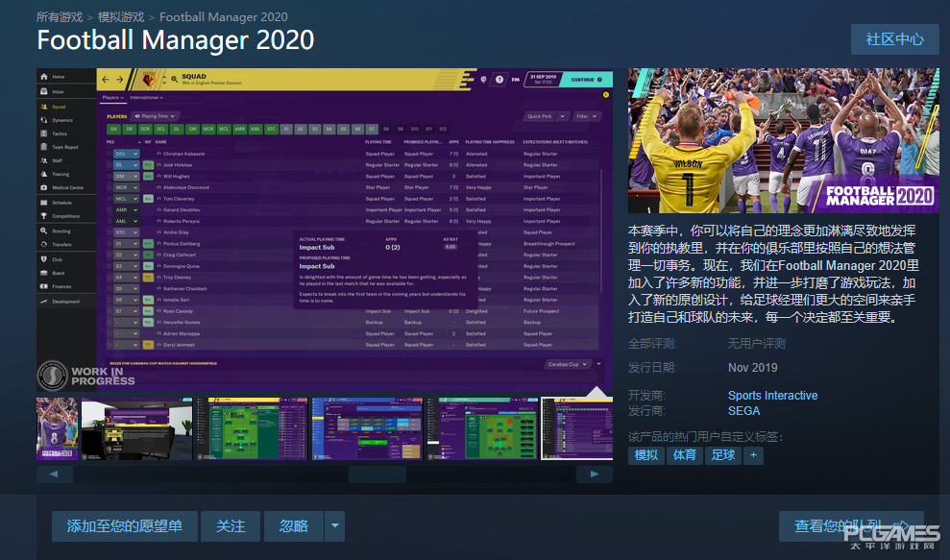Select the second thumbnail showing an office scene
This screenshot has height=560, width=950.
pos(137,429)
